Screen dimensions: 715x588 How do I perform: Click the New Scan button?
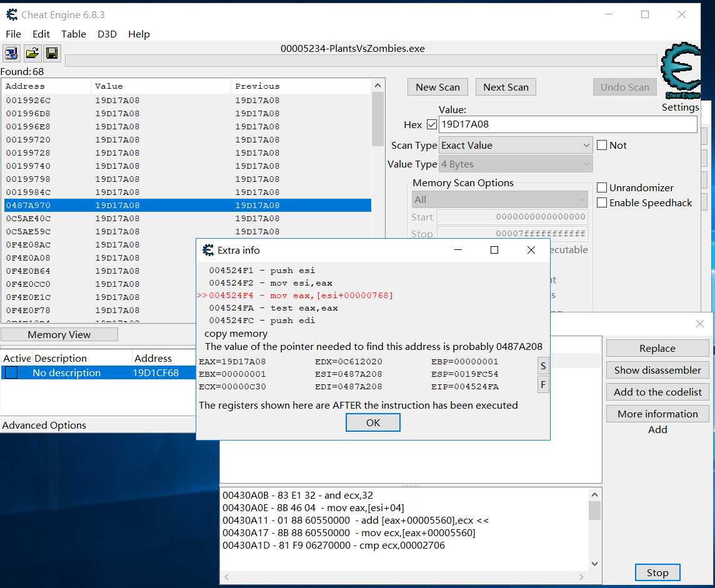pos(437,87)
